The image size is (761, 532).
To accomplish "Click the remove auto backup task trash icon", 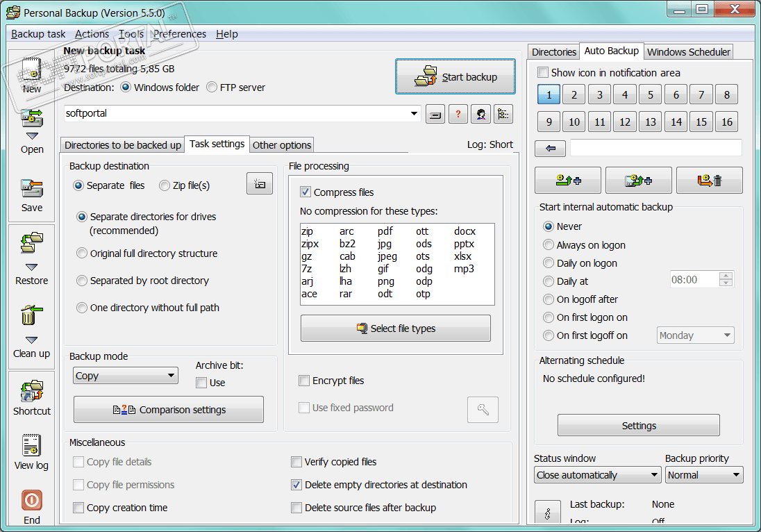I will pos(710,181).
